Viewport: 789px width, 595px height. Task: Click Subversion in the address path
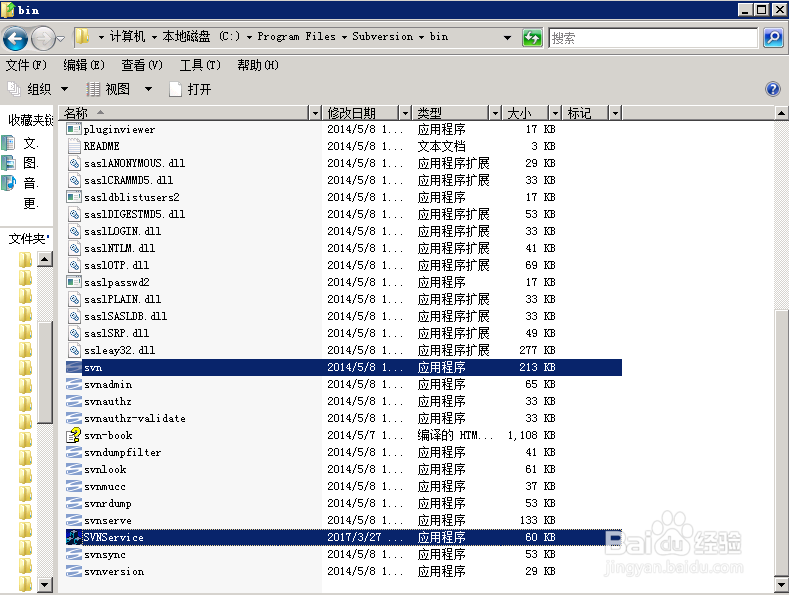(382, 36)
